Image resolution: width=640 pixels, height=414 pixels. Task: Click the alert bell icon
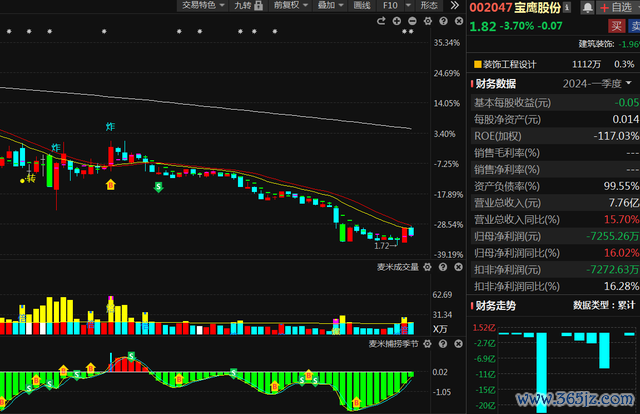pyautogui.click(x=587, y=7)
